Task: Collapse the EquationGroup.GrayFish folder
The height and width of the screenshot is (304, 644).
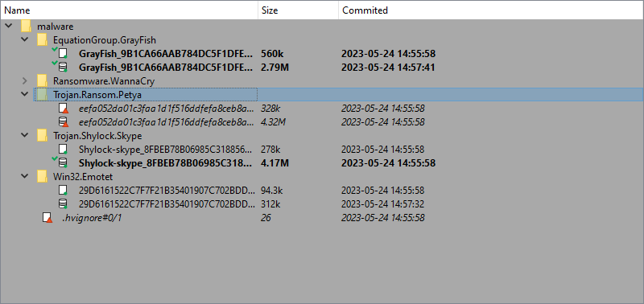Action: [x=25, y=40]
